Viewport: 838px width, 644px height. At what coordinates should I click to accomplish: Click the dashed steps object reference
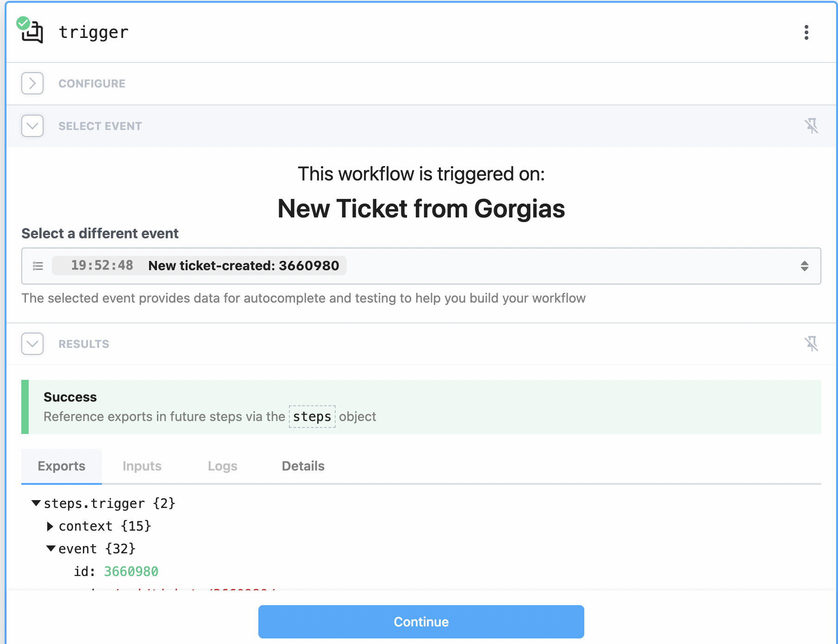(x=312, y=416)
